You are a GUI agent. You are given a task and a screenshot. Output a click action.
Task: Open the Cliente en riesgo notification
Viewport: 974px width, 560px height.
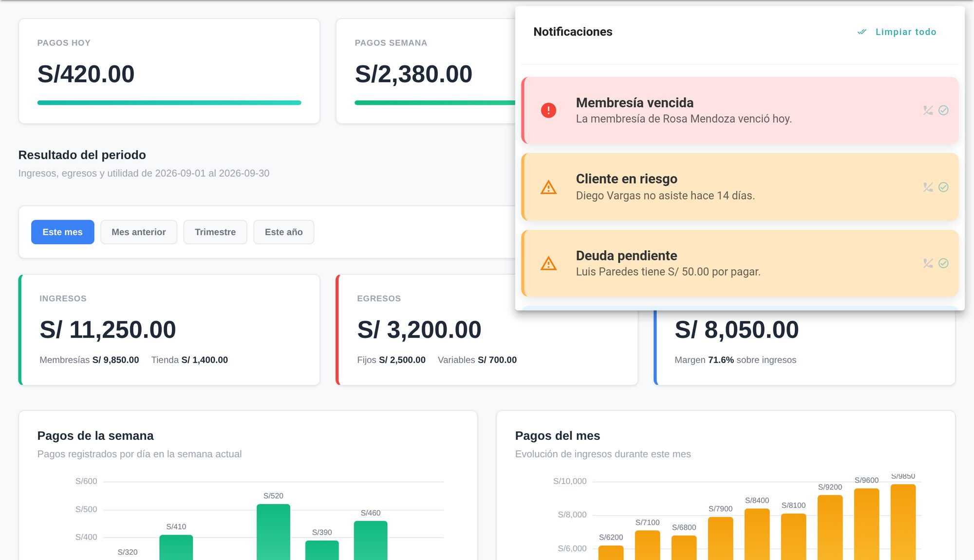[740, 187]
